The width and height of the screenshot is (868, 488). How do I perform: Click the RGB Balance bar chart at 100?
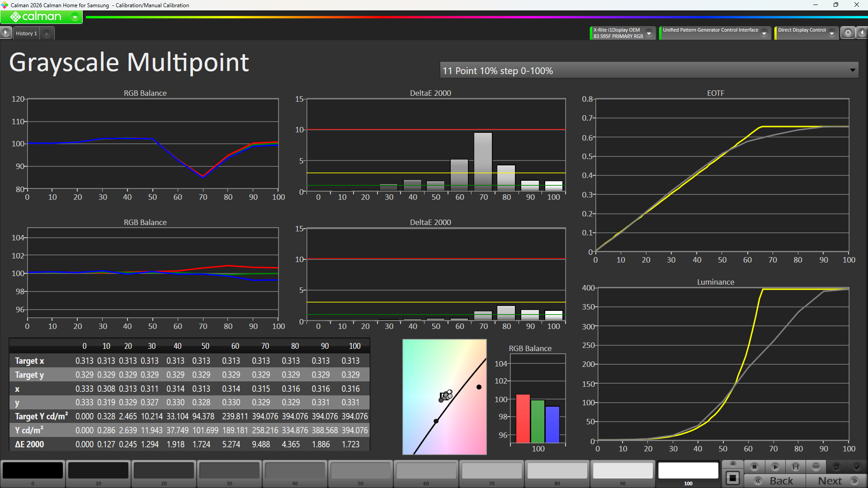[538, 399]
